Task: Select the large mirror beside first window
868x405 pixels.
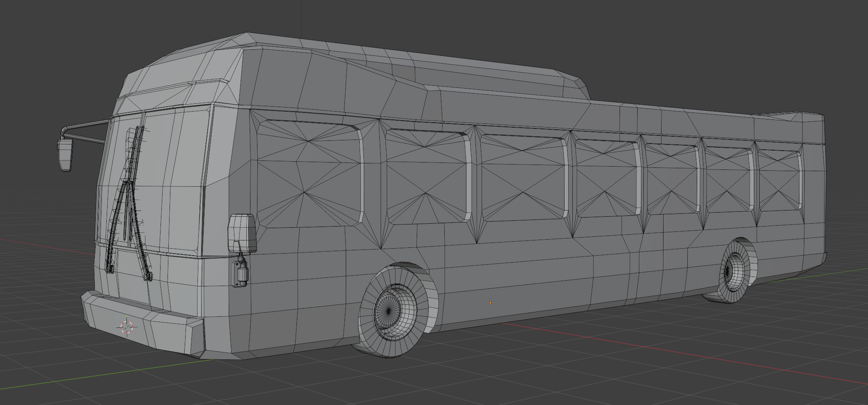Action: pyautogui.click(x=242, y=233)
